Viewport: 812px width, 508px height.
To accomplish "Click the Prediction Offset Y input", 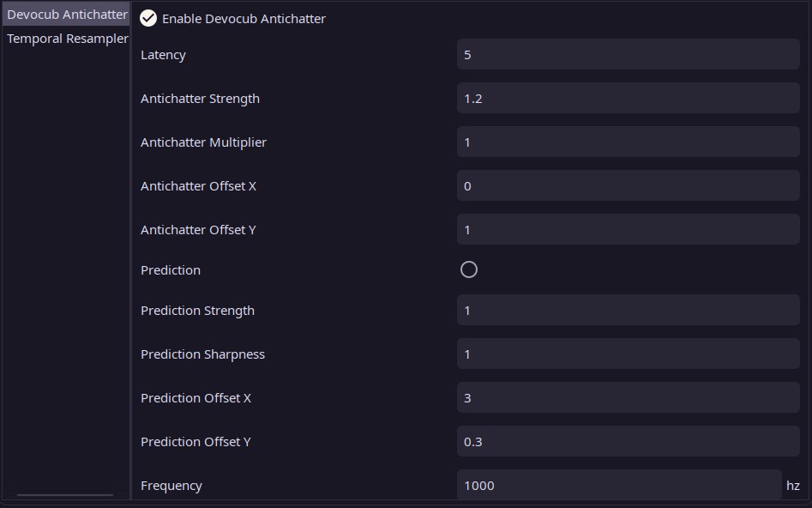I will pyautogui.click(x=628, y=442).
